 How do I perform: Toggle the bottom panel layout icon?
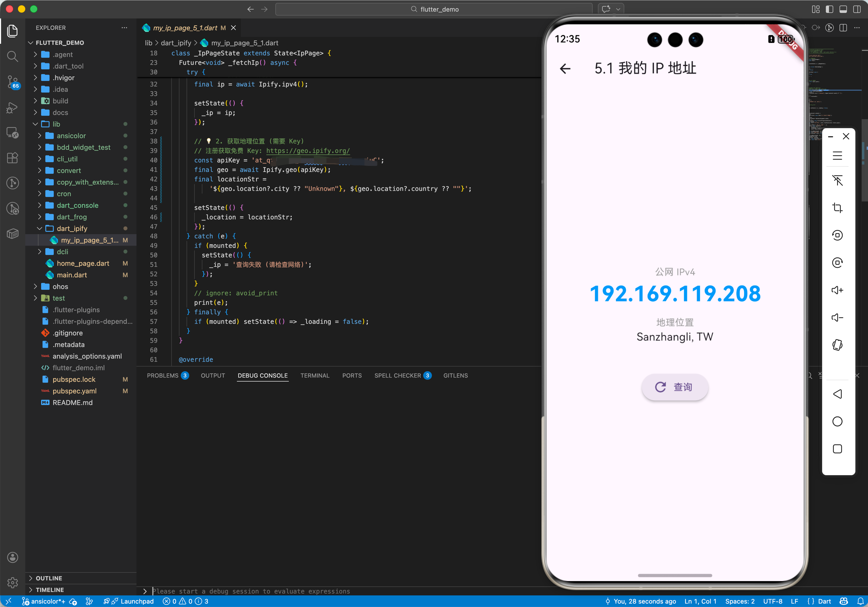(x=843, y=9)
